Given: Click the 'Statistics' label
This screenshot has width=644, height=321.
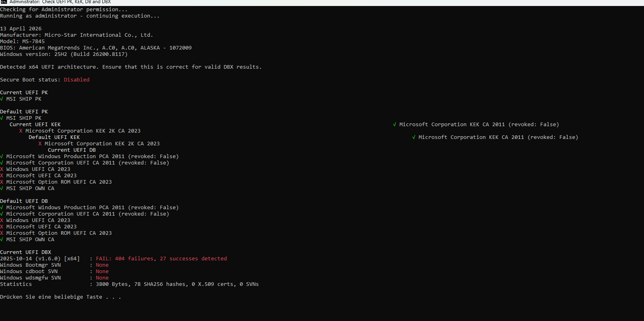Looking at the screenshot, I should tap(16, 284).
